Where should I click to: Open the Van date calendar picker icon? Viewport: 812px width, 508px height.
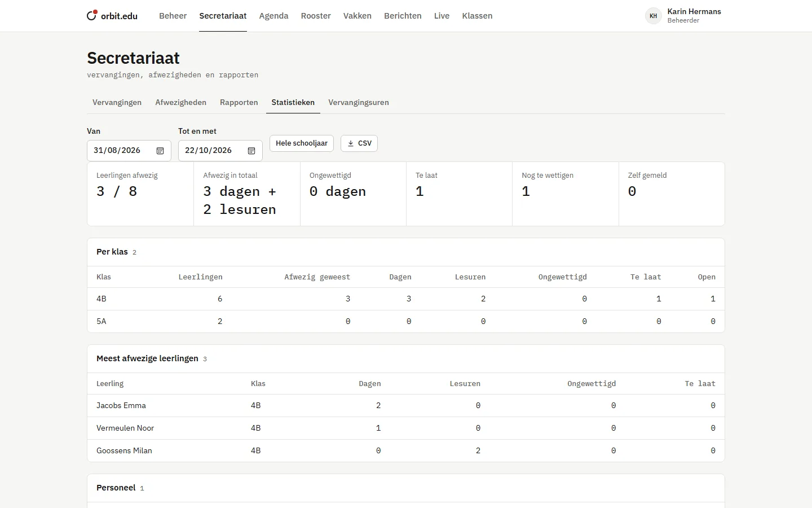click(x=160, y=151)
